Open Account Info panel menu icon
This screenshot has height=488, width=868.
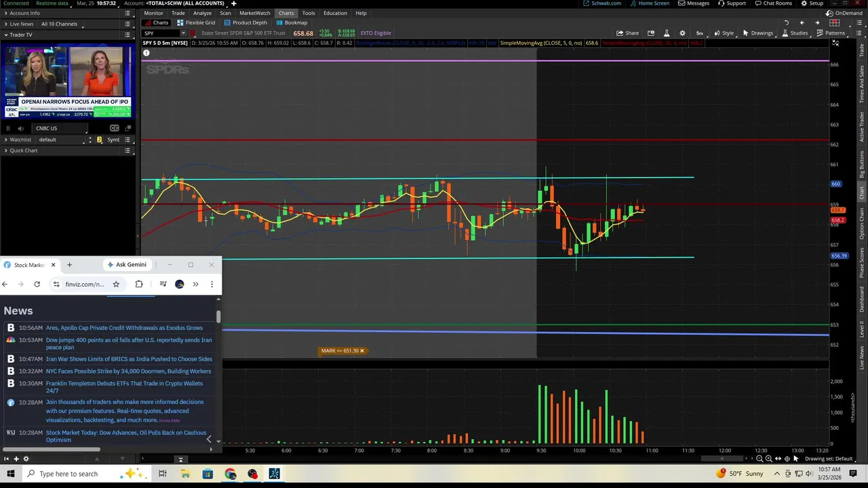pos(127,13)
